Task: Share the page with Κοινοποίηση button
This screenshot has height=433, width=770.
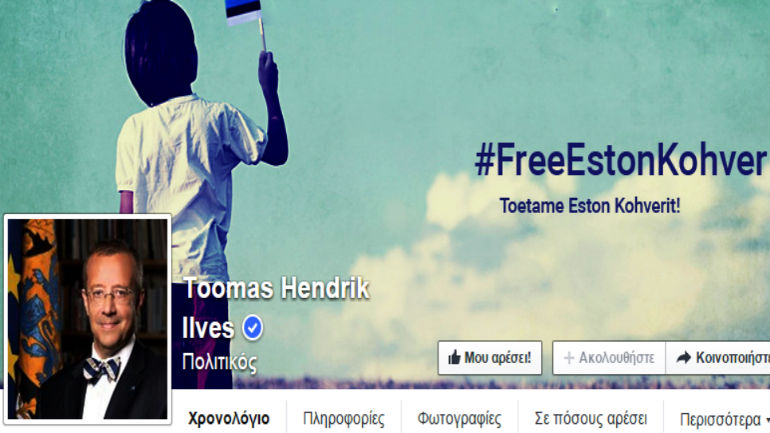Action: [718, 358]
